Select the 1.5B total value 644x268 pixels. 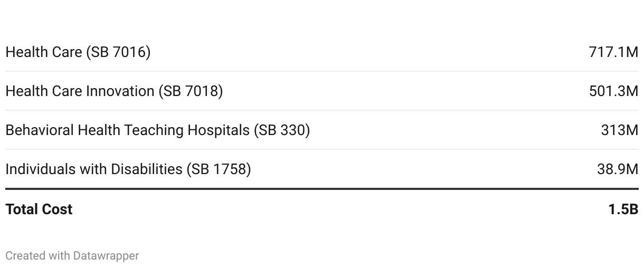click(623, 209)
